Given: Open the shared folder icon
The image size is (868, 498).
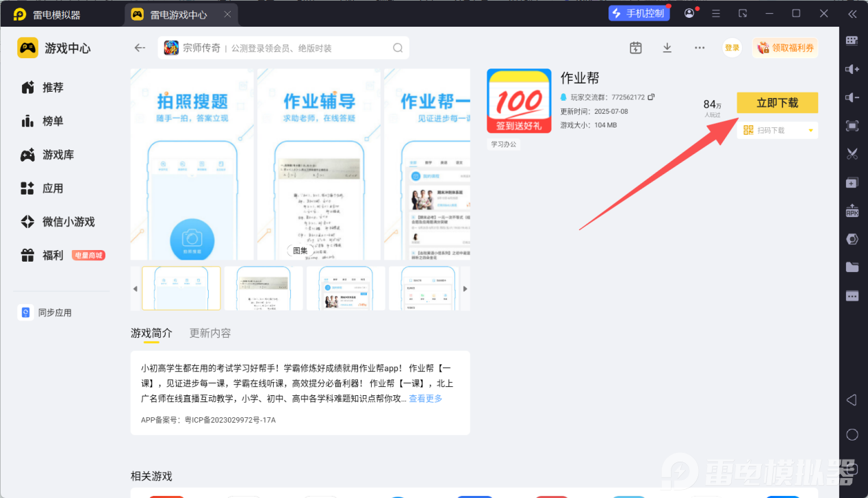Looking at the screenshot, I should pos(852,268).
